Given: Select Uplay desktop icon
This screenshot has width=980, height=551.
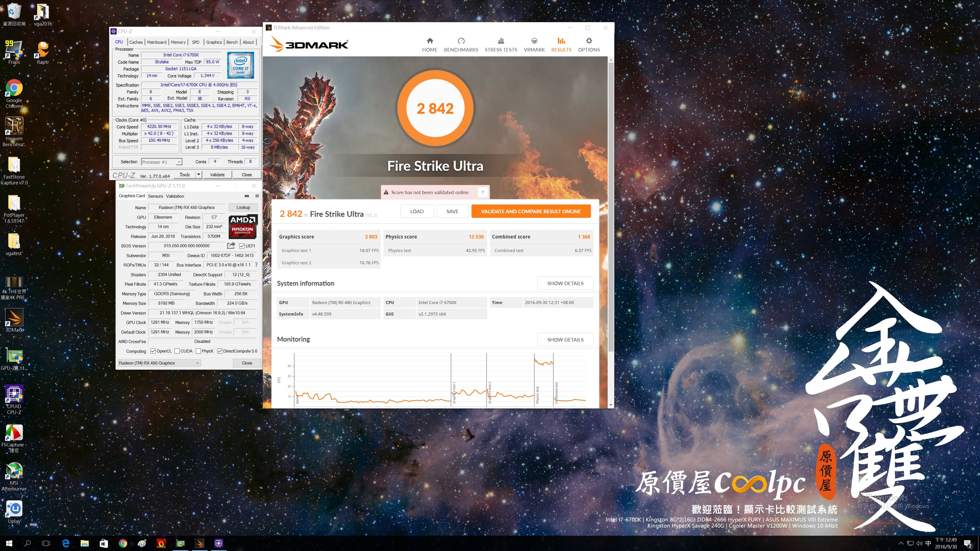Looking at the screenshot, I should (x=14, y=512).
